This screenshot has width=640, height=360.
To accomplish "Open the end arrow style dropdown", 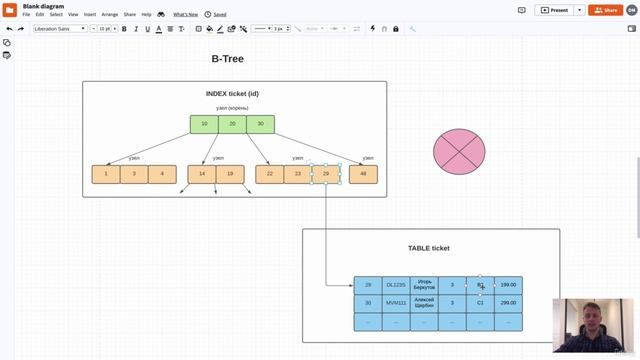I will pos(338,29).
